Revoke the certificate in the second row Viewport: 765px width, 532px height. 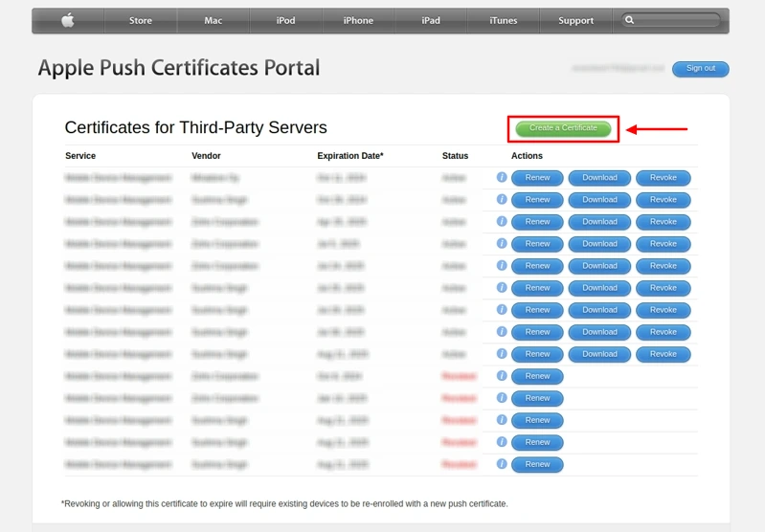(x=664, y=200)
